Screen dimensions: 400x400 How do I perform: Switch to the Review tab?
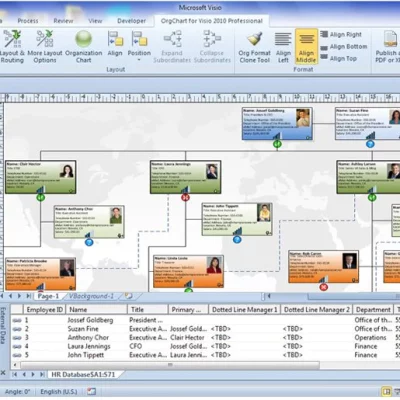tap(63, 21)
